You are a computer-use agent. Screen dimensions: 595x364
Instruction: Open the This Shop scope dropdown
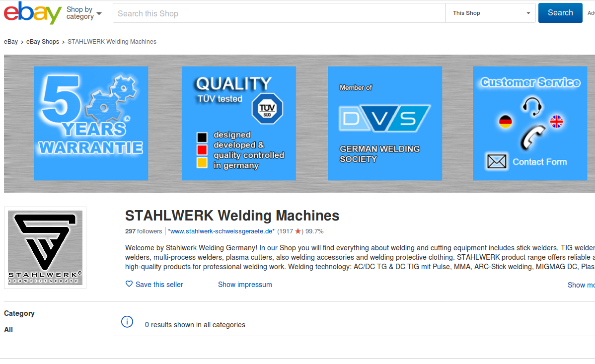coord(490,13)
